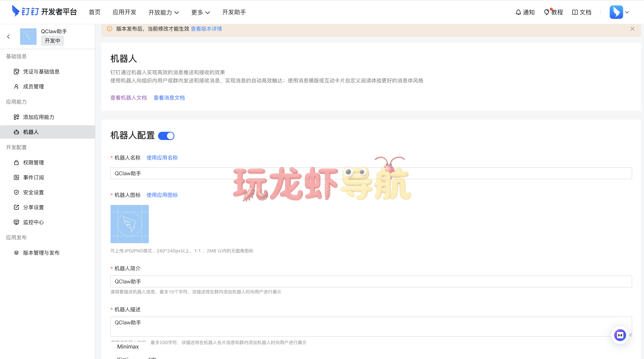Image resolution: width=644 pixels, height=359 pixels.
Task: Click the 机器人描述 text area
Action: coord(371,327)
